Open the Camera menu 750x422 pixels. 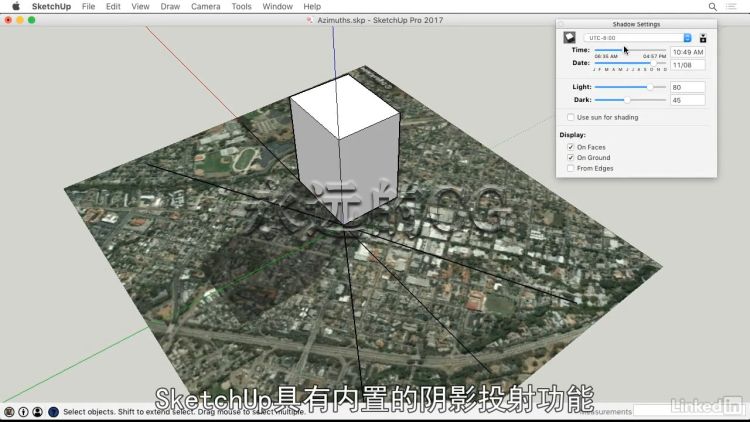(x=206, y=6)
